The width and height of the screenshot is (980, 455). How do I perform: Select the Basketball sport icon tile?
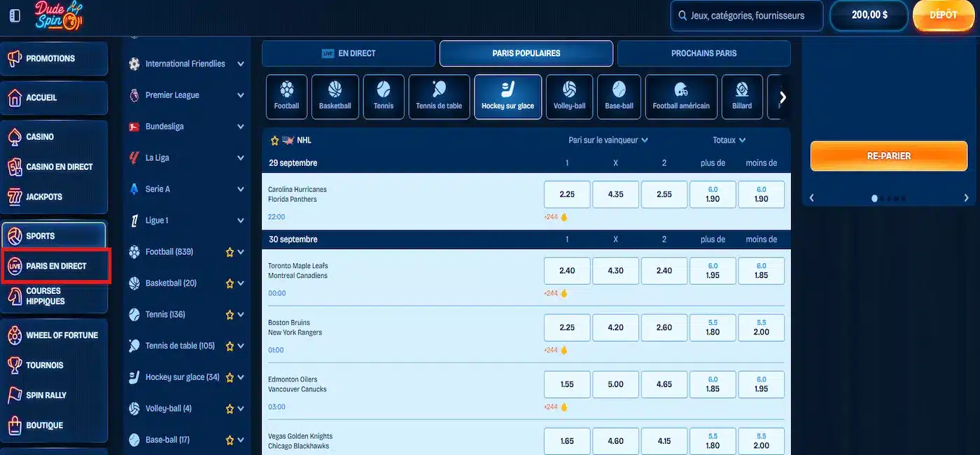click(x=335, y=97)
